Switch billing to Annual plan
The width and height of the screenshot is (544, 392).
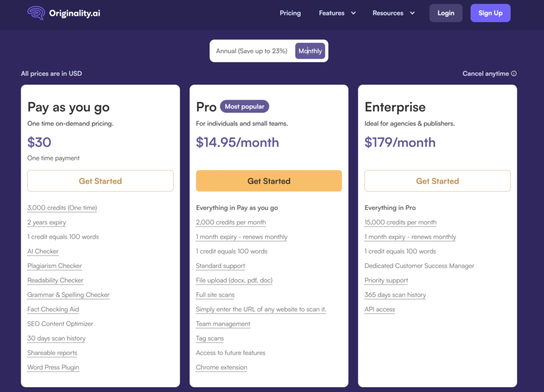pos(251,51)
